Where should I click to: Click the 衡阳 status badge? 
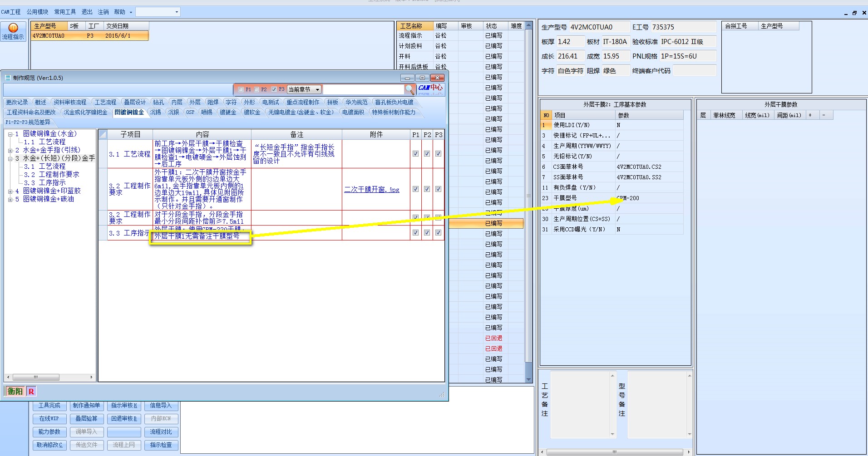15,391
